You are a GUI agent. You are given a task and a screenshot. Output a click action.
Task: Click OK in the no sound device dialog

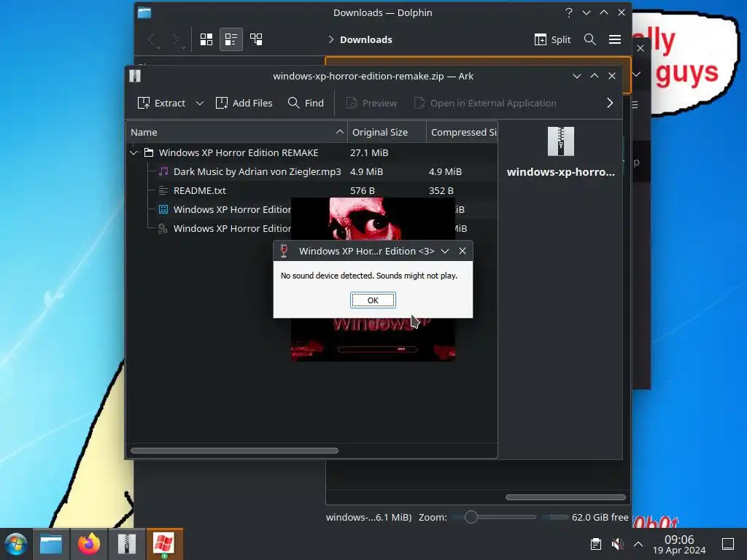373,300
